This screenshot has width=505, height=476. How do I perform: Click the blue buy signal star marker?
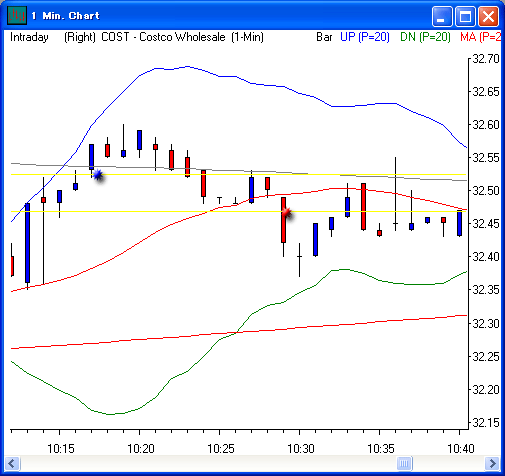(98, 175)
